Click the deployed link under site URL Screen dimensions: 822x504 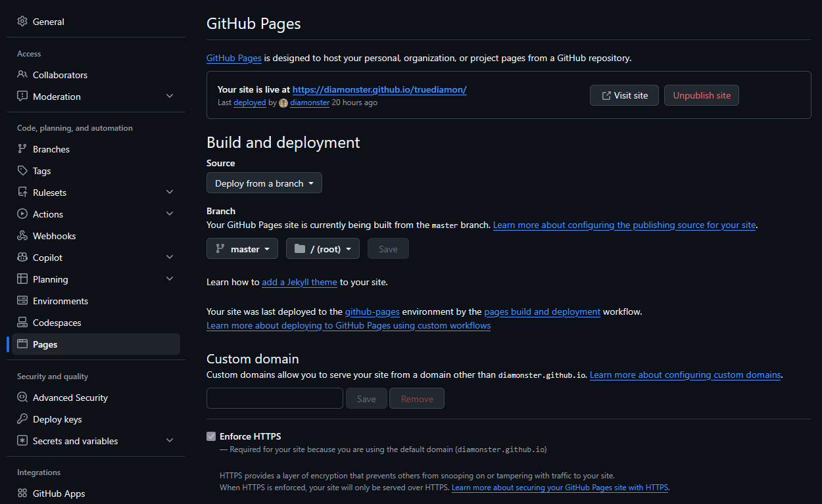tap(250, 103)
